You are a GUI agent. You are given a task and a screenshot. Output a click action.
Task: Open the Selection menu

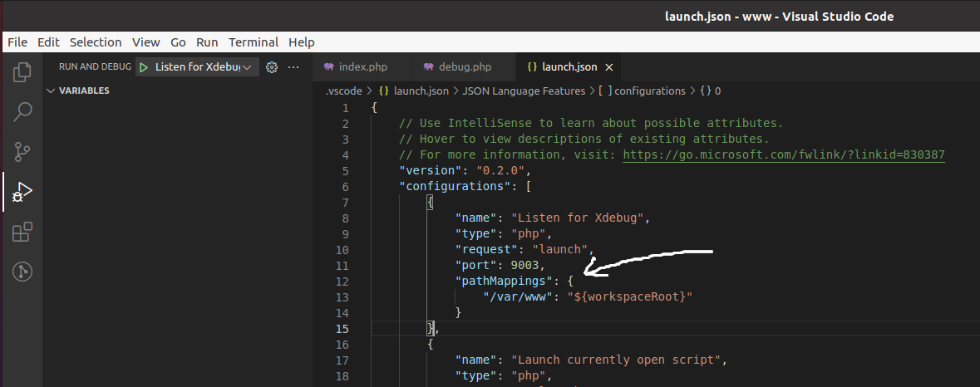point(96,42)
